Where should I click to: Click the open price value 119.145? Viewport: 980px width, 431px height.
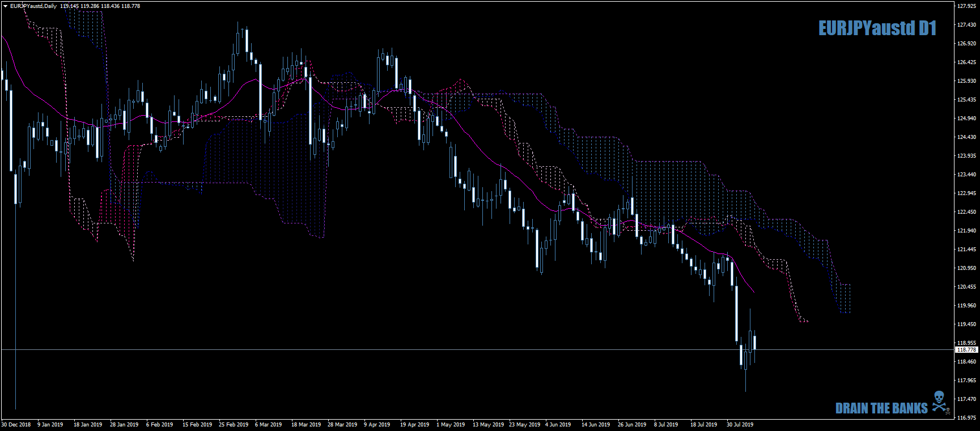tap(69, 6)
